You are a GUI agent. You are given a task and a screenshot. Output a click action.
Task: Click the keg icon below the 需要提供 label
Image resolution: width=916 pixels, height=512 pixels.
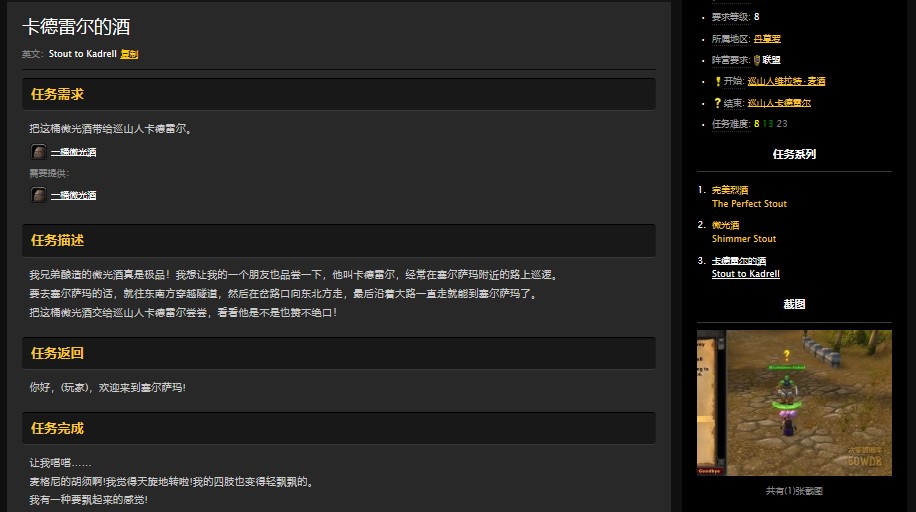[38, 195]
